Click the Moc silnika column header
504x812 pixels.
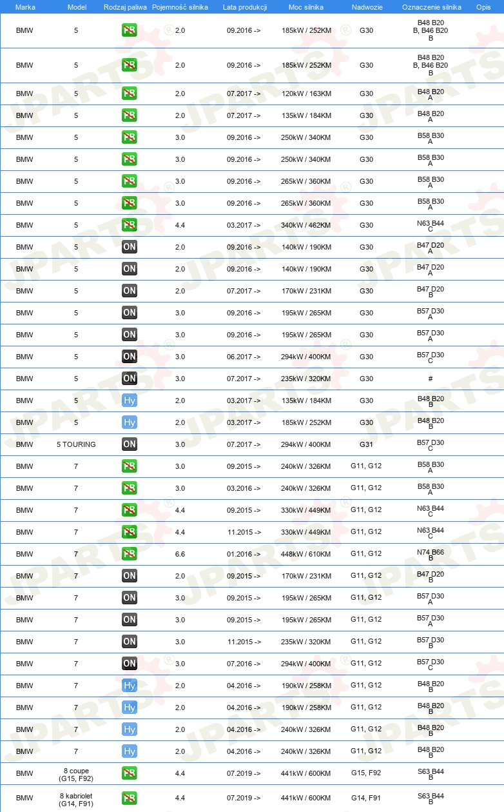[306, 7]
